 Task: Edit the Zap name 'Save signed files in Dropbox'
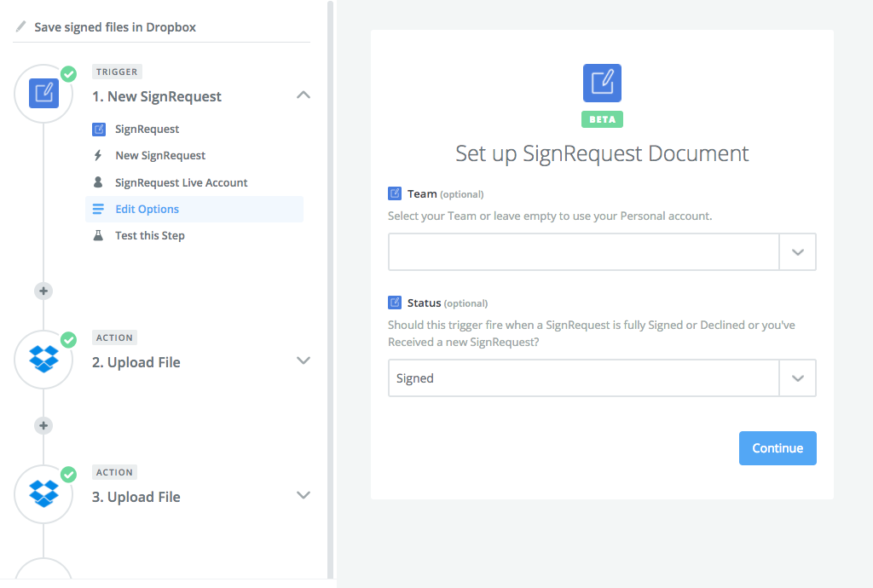pos(115,26)
